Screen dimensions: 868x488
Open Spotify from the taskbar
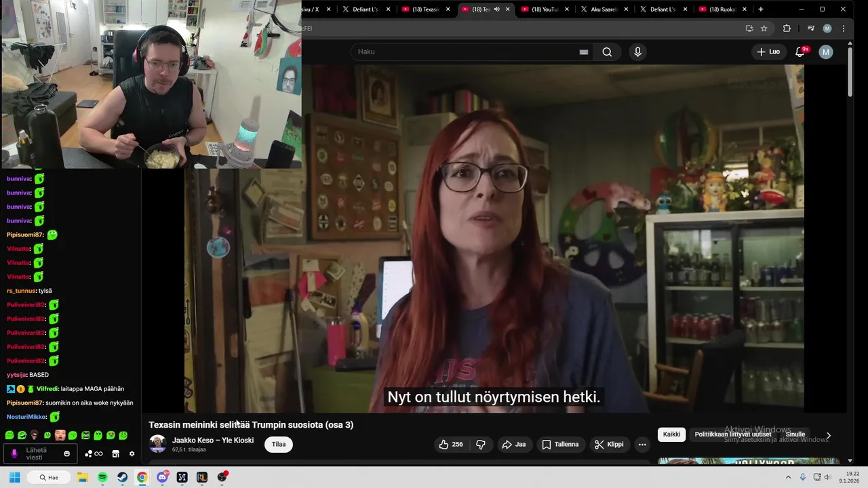click(102, 477)
